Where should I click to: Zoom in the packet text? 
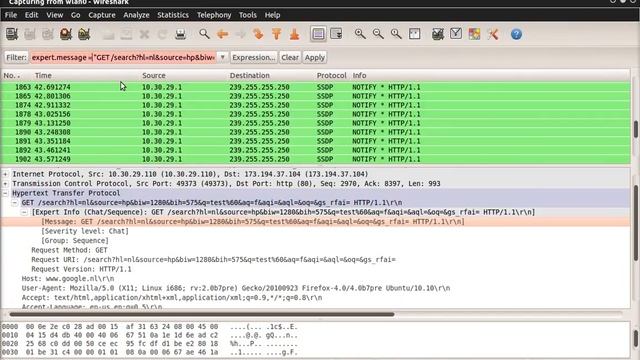(x=360, y=34)
